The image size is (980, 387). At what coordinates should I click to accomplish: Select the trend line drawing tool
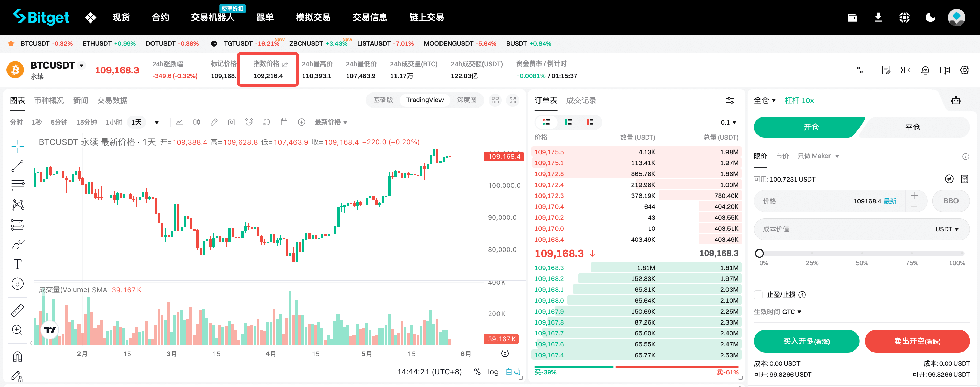pyautogui.click(x=17, y=166)
